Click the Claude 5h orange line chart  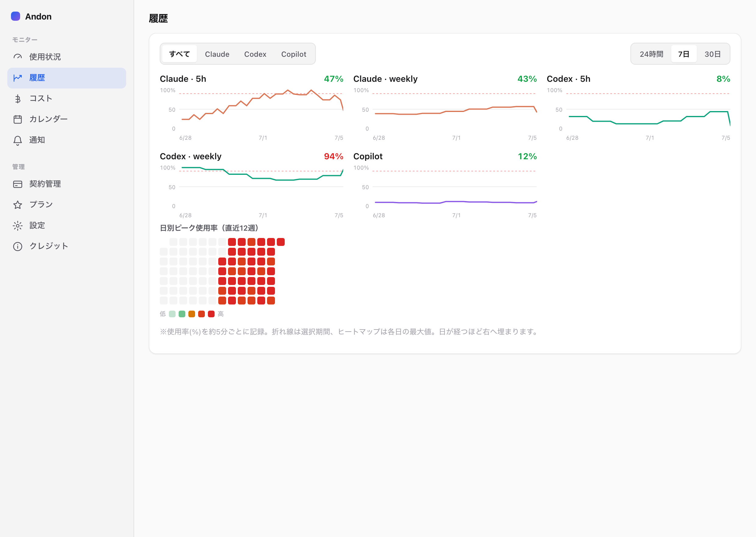click(x=261, y=109)
